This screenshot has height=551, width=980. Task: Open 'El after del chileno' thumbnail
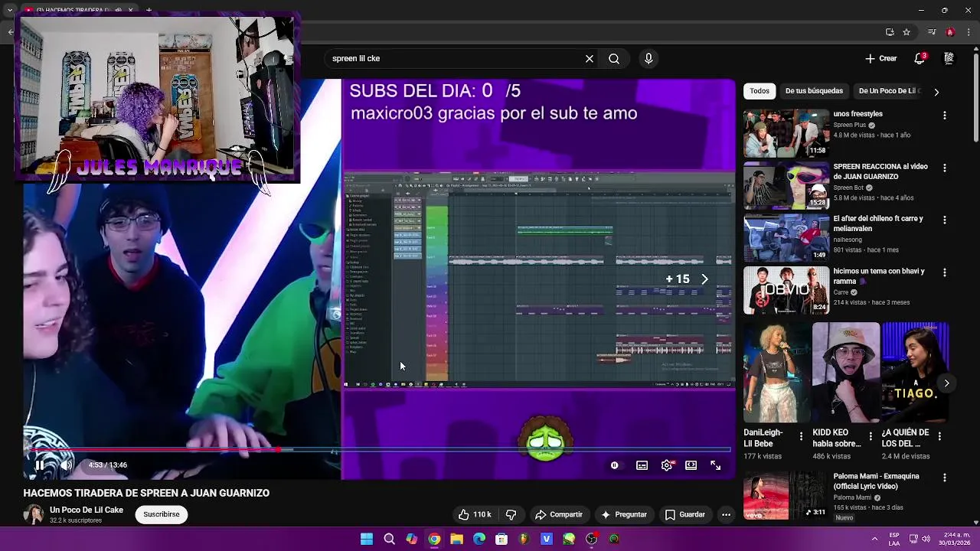point(786,237)
